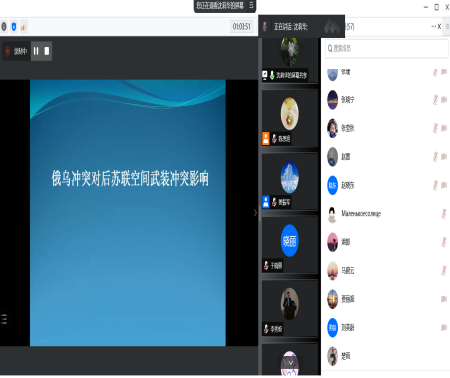
Task: Toggle mic for the child-photo-avatar member
Action: (x=435, y=128)
